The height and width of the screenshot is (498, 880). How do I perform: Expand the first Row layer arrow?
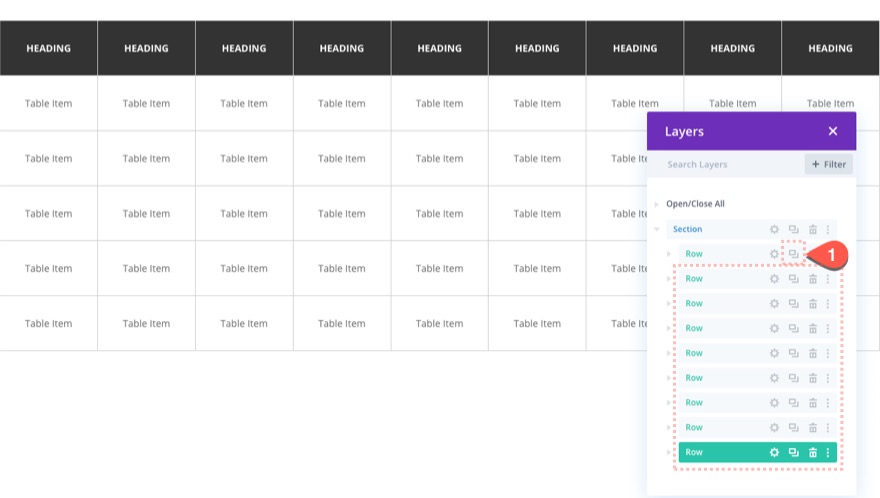pos(669,254)
